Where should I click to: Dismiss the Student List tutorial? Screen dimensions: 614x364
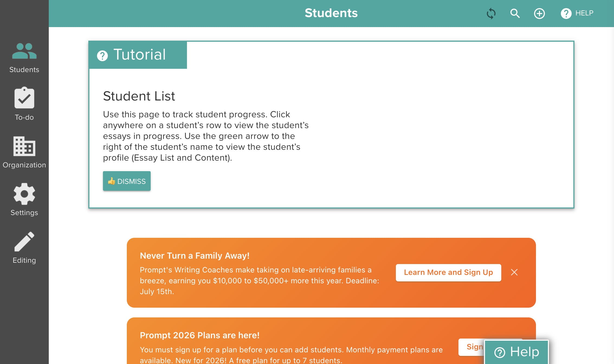tap(127, 181)
